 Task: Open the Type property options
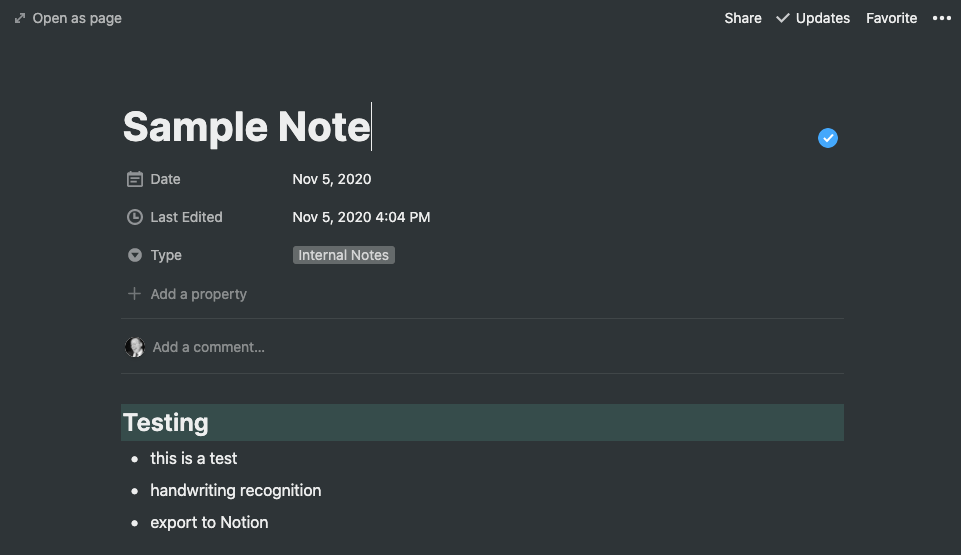tap(166, 255)
